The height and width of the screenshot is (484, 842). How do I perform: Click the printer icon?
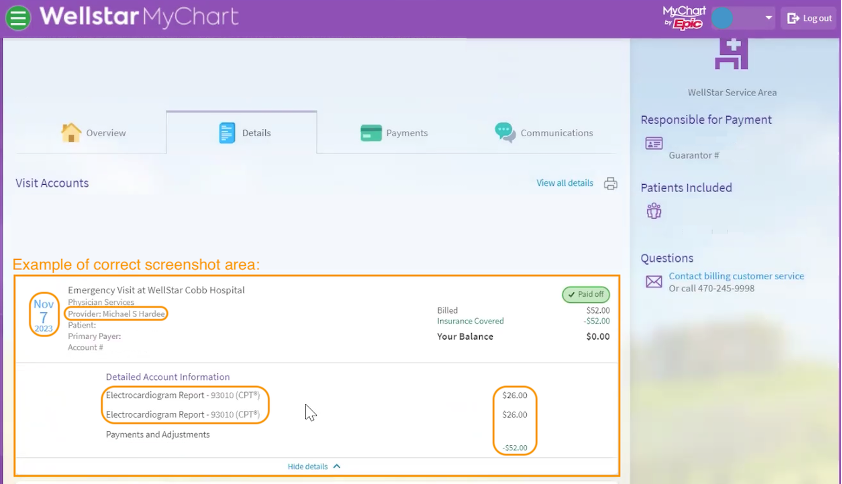pos(611,184)
